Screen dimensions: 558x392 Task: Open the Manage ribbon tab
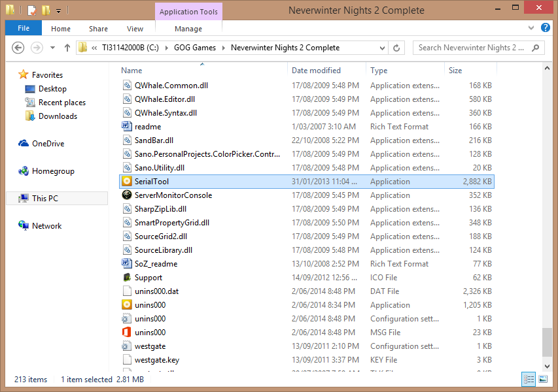[x=188, y=29]
